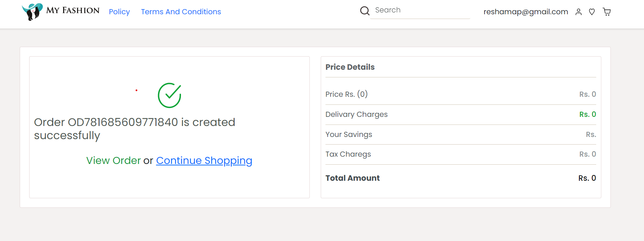Open the user account icon
The image size is (644, 241).
click(x=578, y=12)
